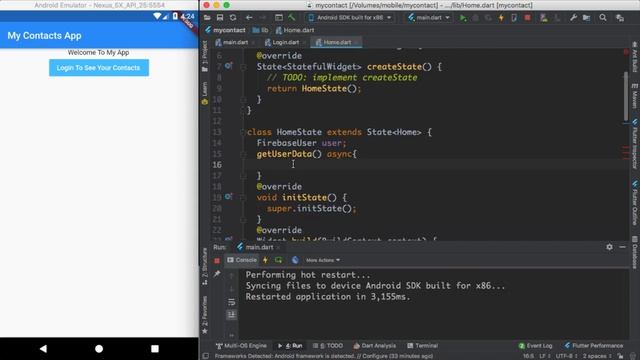640x360 pixels.
Task: Tap Login To See Your Contacts button
Action: [99, 68]
